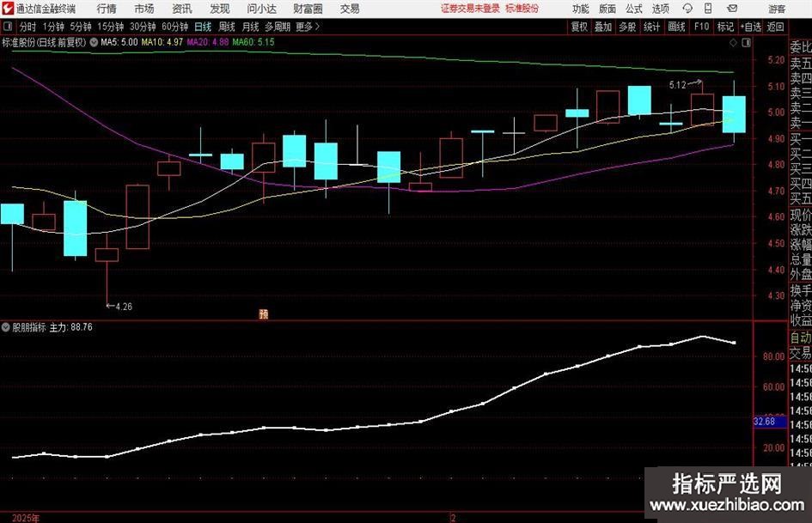Open the mail envelope icon
The width and height of the screenshot is (812, 523).
click(x=732, y=9)
